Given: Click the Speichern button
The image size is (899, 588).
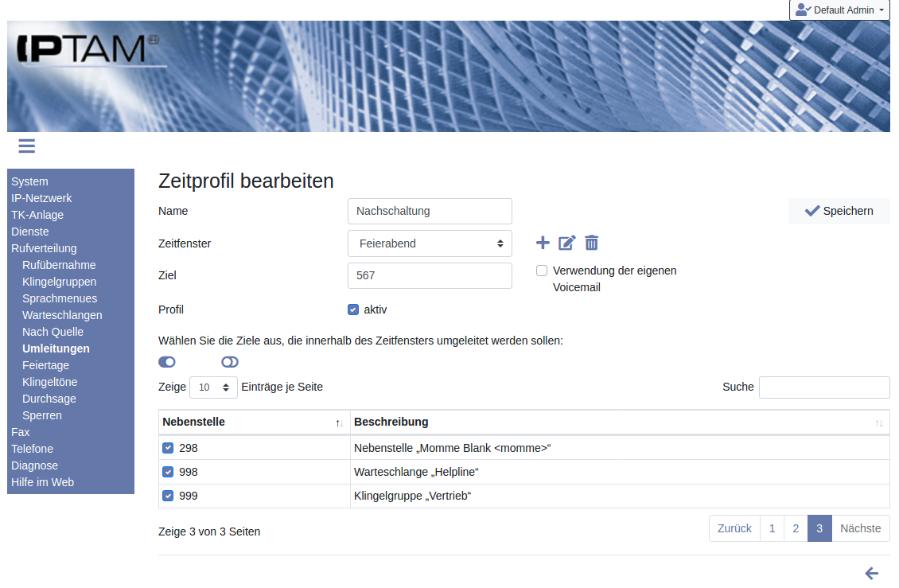Looking at the screenshot, I should pyautogui.click(x=839, y=211).
